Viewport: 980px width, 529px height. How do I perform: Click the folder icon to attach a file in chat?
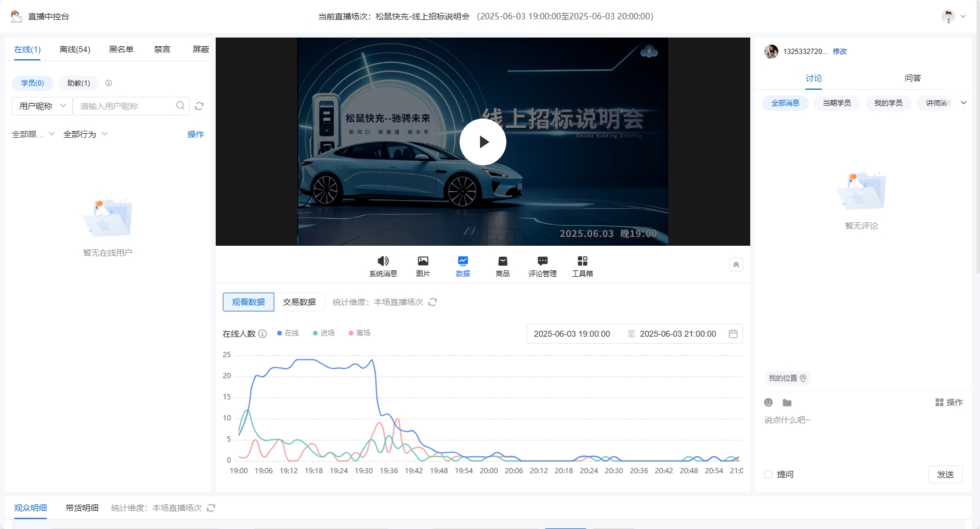pos(787,403)
